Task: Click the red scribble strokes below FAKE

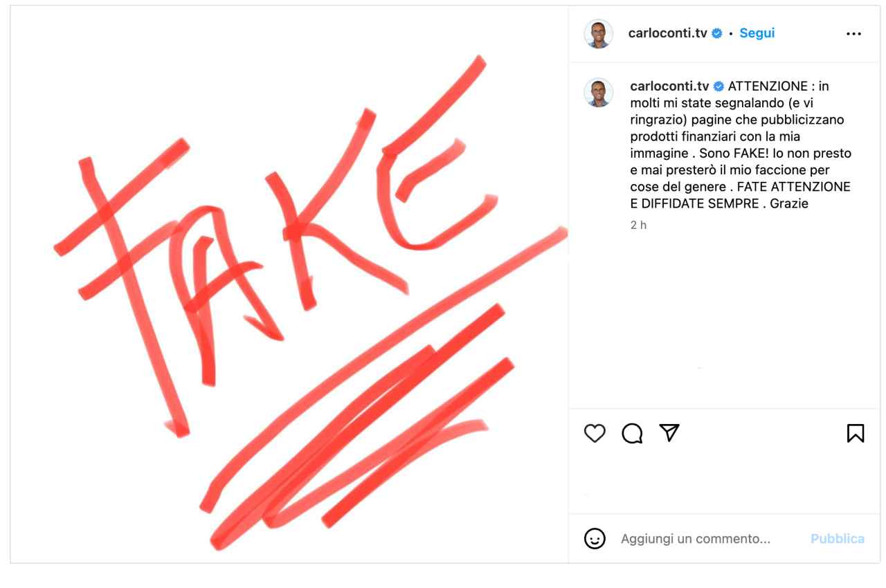Action: pos(360,429)
